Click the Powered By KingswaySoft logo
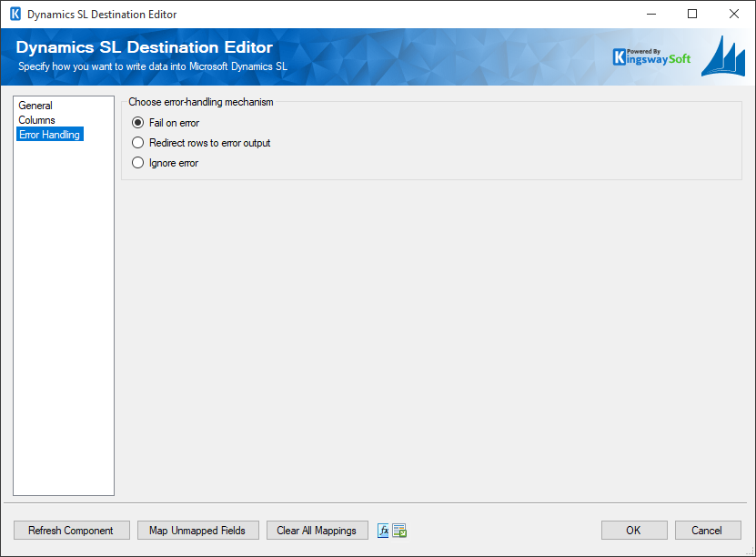756x557 pixels. [652, 57]
